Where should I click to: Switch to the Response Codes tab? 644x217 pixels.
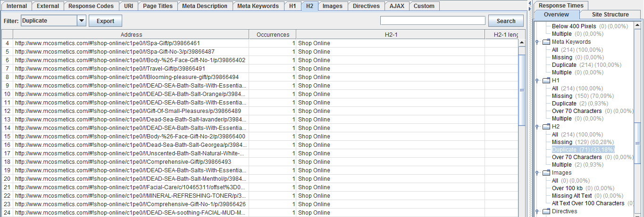(91, 6)
